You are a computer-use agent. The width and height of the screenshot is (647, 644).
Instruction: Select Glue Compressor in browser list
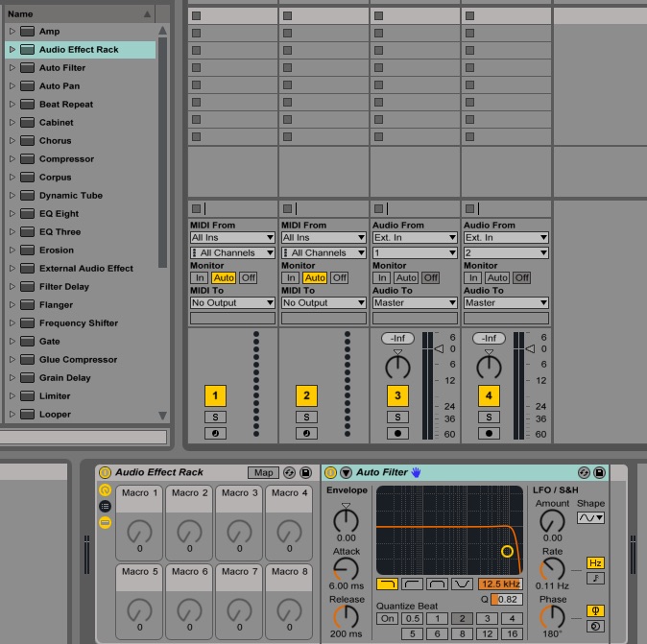tap(79, 360)
